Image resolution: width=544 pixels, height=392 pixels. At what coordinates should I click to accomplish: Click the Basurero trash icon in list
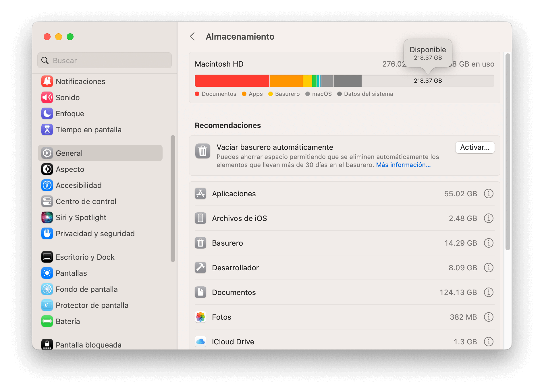coord(200,243)
